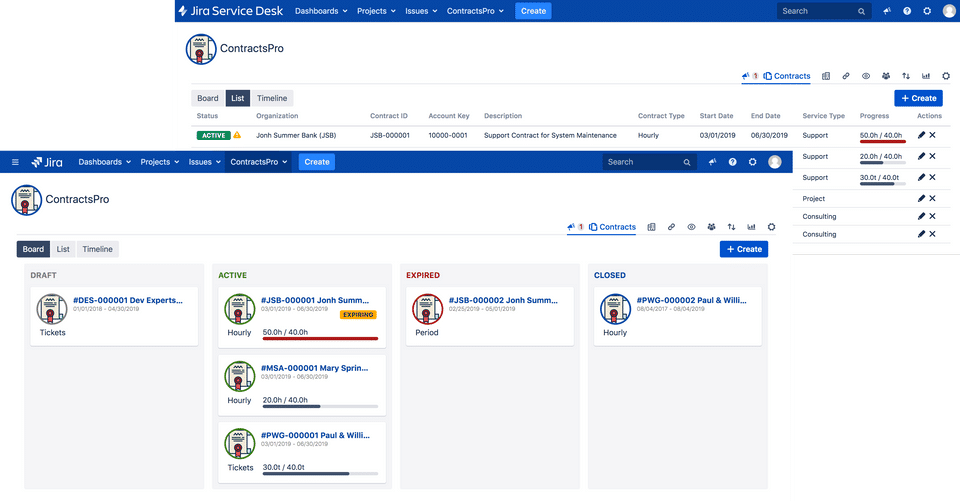The image size is (960, 501).
Task: Open feedback megaphone in Jira Service Desk top bar
Action: coord(887,11)
